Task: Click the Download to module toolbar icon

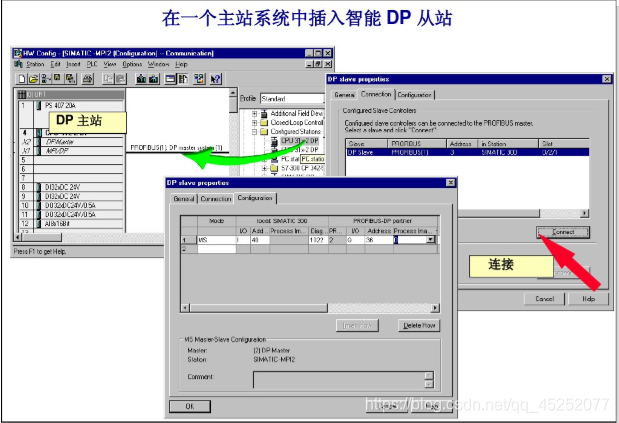Action: pyautogui.click(x=141, y=79)
